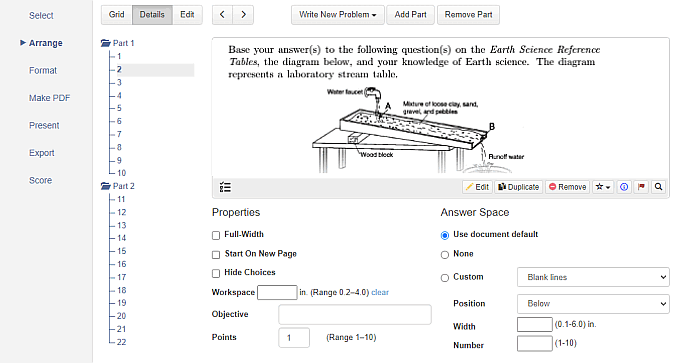Click the Edit problem button
The height and width of the screenshot is (363, 680).
(477, 187)
